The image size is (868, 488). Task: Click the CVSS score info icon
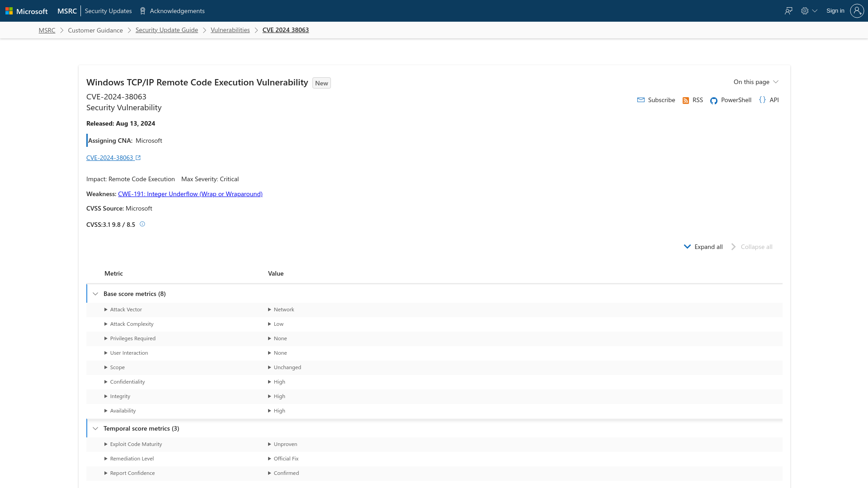(142, 224)
